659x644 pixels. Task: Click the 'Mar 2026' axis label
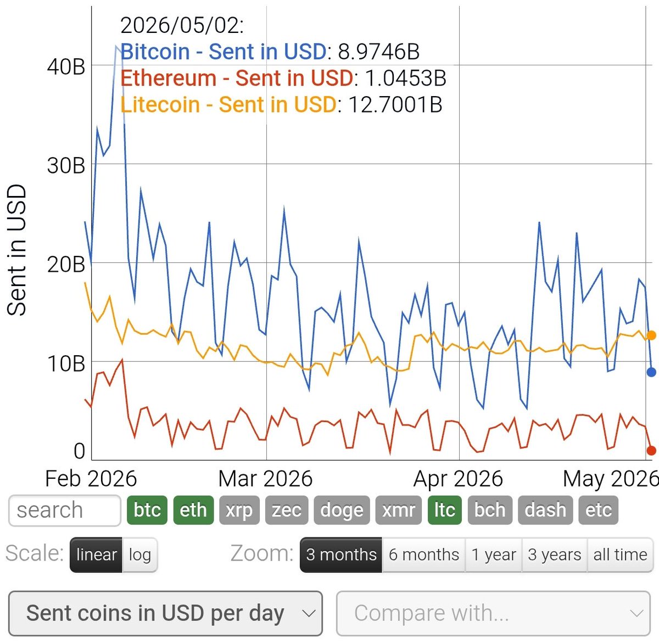coord(265,479)
